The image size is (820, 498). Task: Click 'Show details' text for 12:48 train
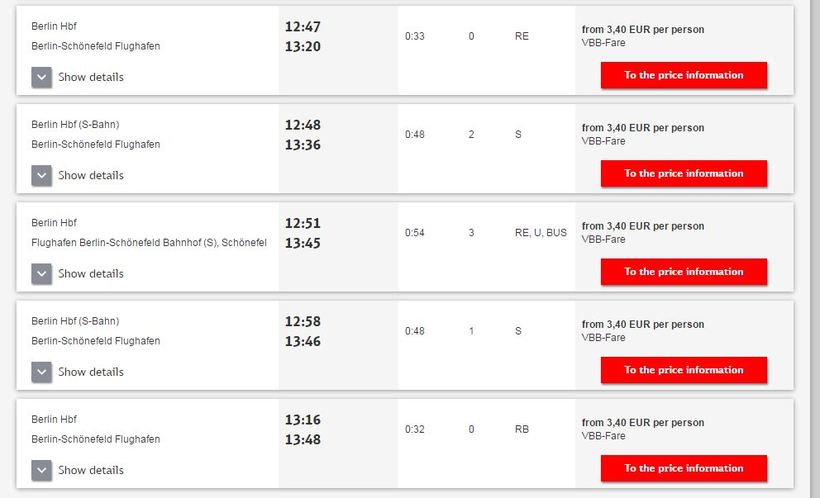[x=91, y=175]
